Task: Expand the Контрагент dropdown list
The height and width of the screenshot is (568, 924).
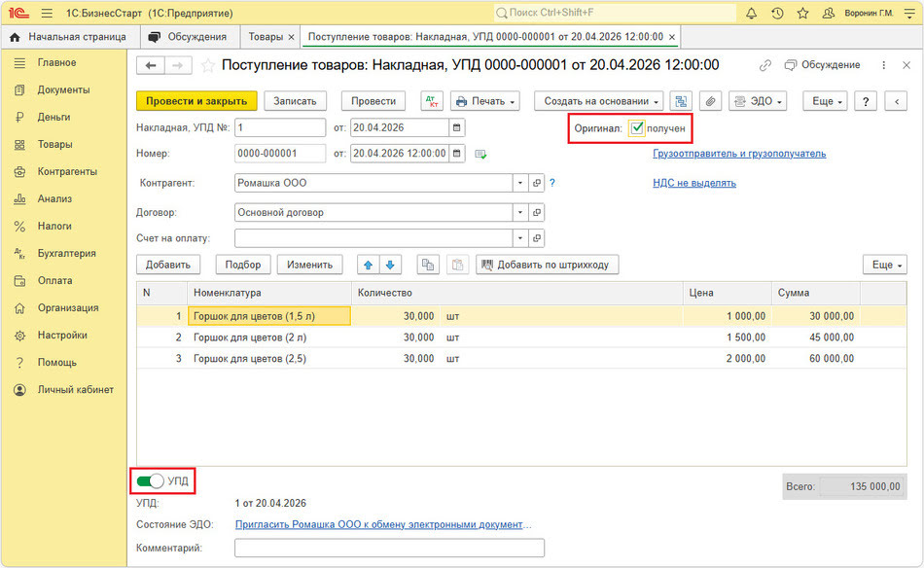Action: 519,183
